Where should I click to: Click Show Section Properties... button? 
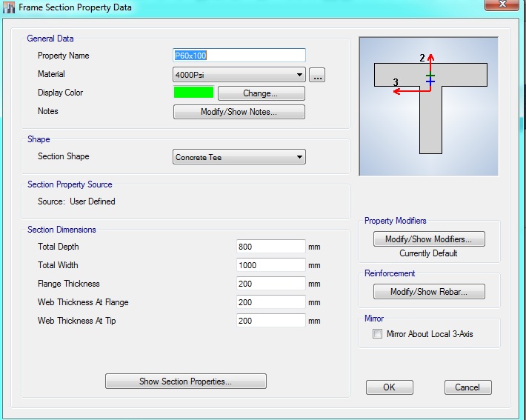click(186, 381)
